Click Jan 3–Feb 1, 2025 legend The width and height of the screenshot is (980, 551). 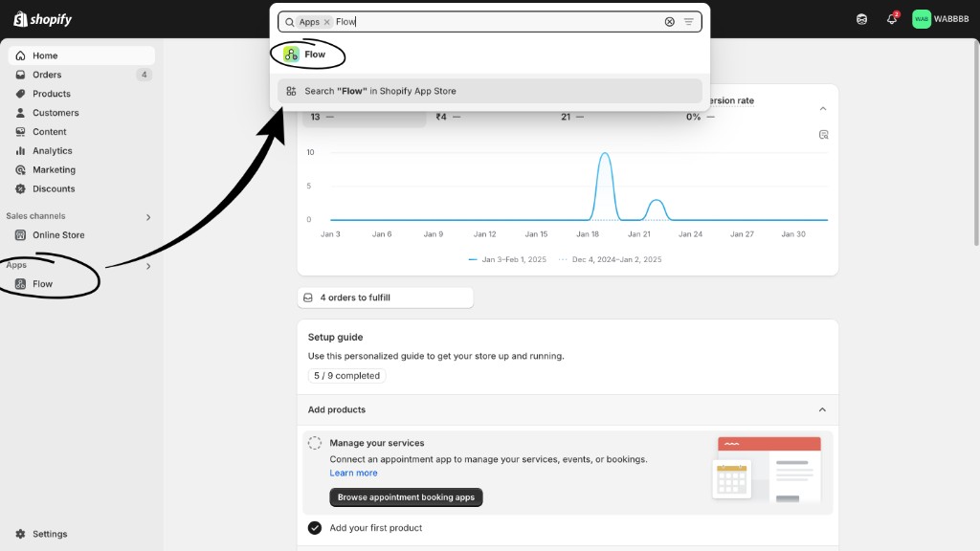[507, 259]
